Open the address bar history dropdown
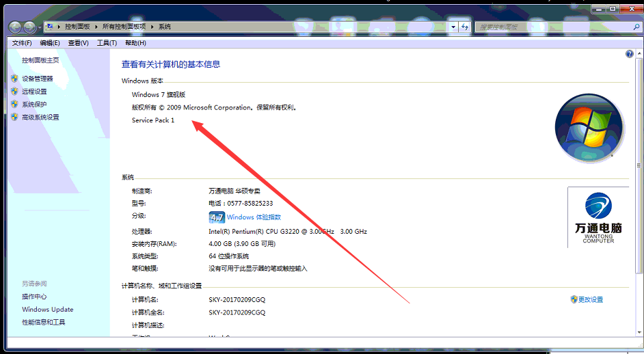Viewport: 644px width, 354px height. coord(453,27)
